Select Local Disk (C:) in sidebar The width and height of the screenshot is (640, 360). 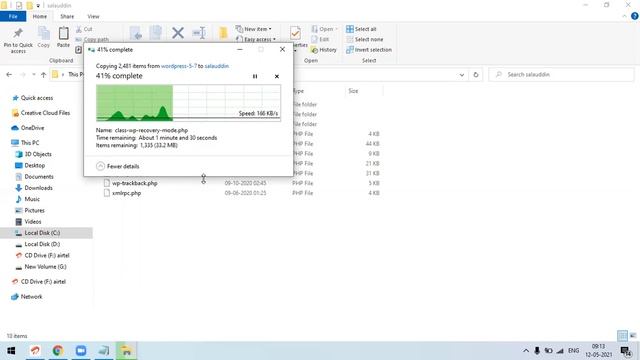(46, 233)
